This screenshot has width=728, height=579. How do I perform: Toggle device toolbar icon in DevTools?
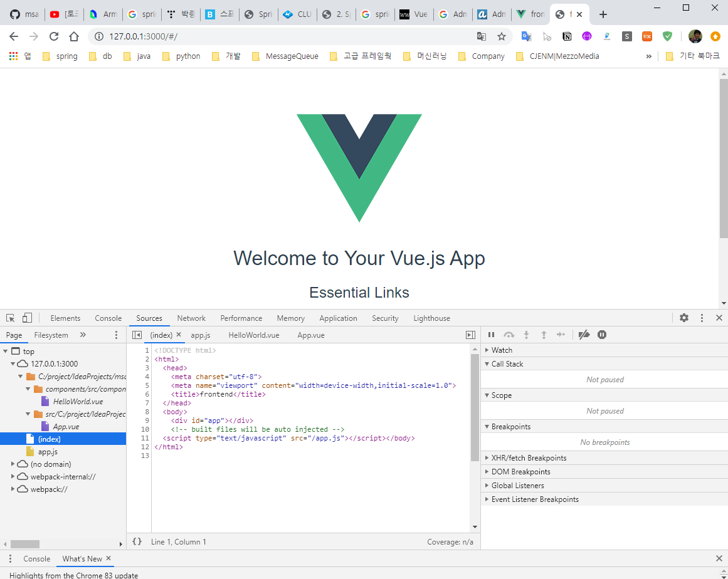tap(28, 318)
